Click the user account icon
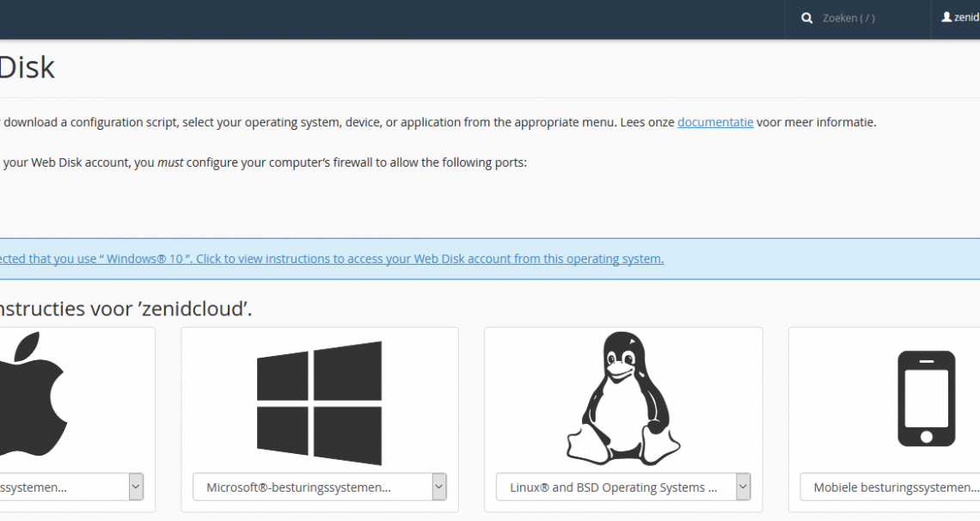The image size is (980, 521). pos(946,17)
